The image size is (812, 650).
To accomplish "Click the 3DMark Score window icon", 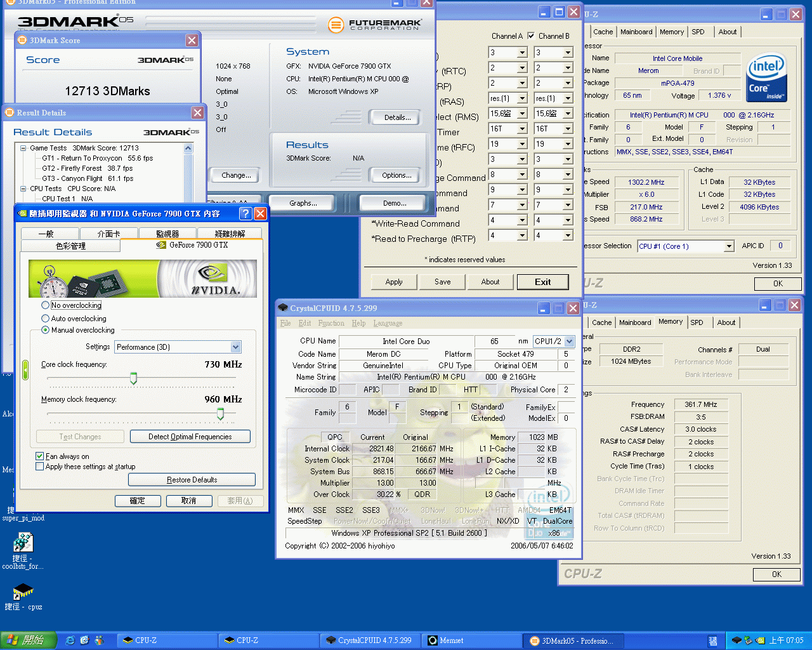I will (x=23, y=41).
